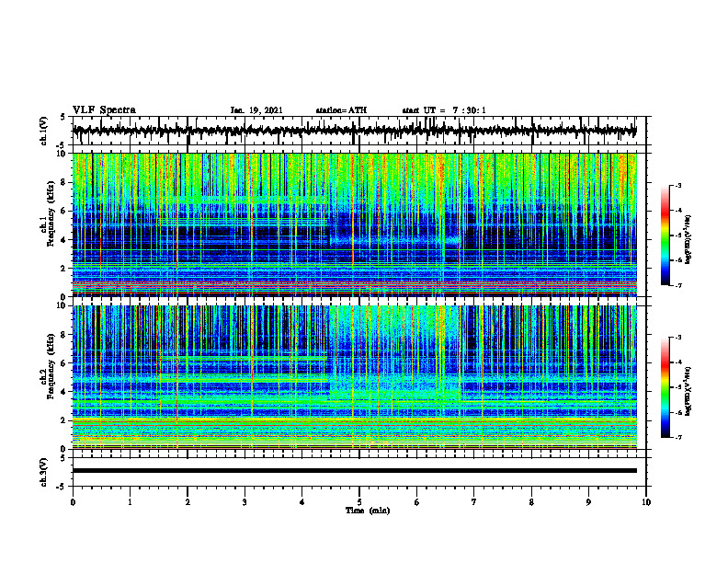Click the "ch.3(V)" axis label
Image resolution: width=728 pixels, height=563 pixels.
coord(44,472)
